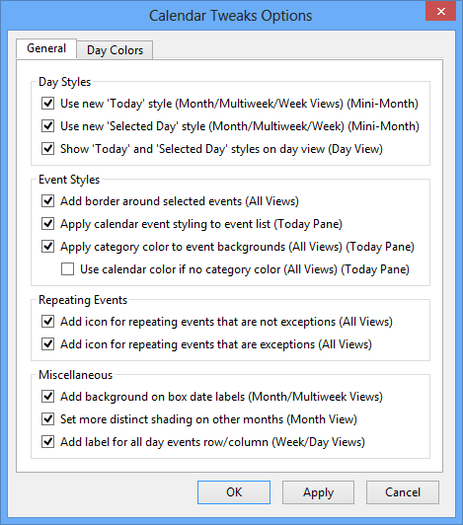The image size is (463, 525).
Task: Disable Add background on box date labels
Action: tap(48, 396)
